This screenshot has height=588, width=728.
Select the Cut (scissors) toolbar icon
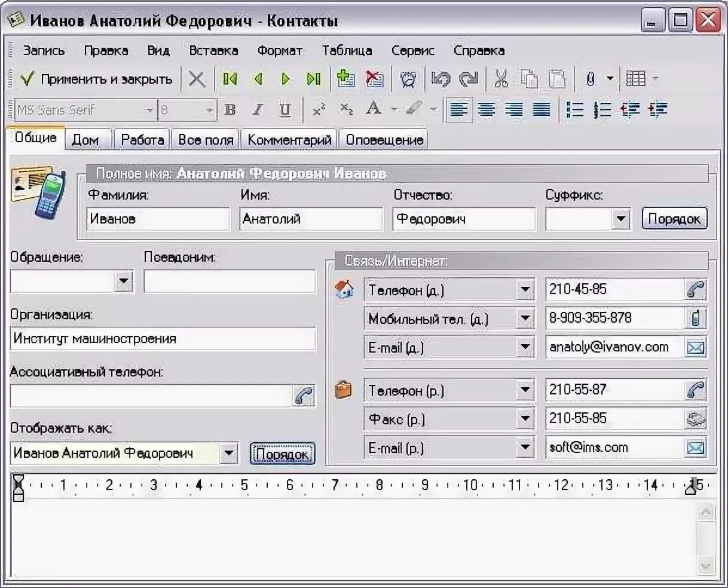501,78
